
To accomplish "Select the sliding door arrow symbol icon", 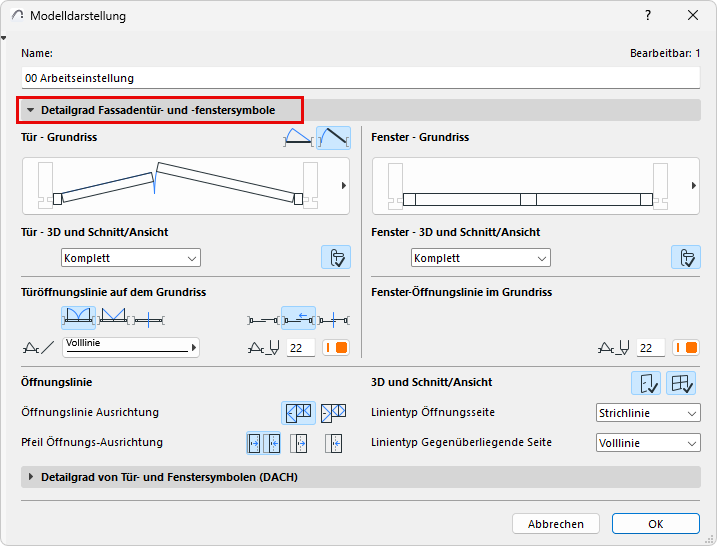I will point(298,319).
